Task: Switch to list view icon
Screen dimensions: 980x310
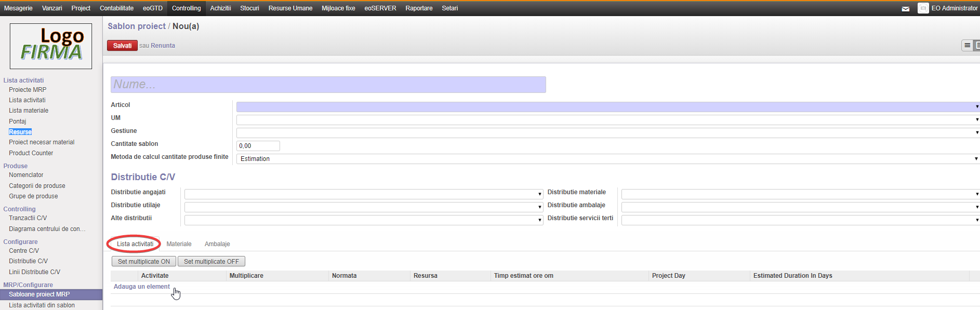Action: (x=967, y=46)
